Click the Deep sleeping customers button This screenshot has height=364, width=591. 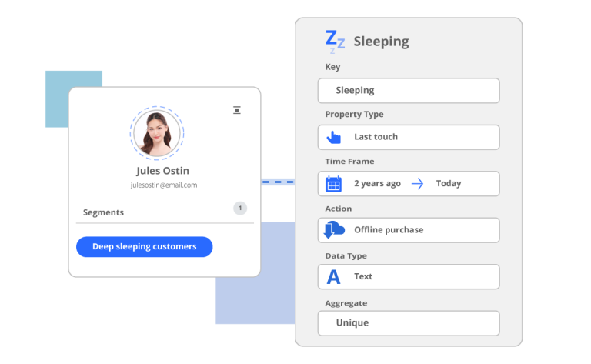[144, 247]
